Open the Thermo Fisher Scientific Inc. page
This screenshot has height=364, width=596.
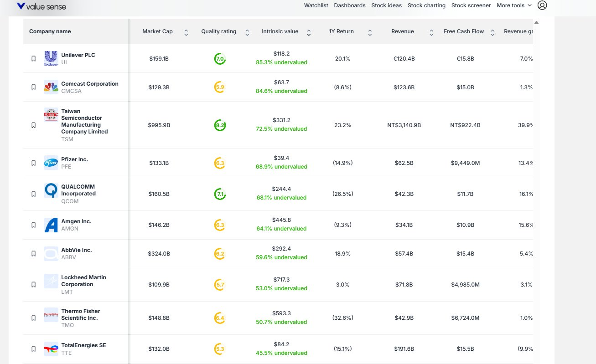click(x=81, y=314)
